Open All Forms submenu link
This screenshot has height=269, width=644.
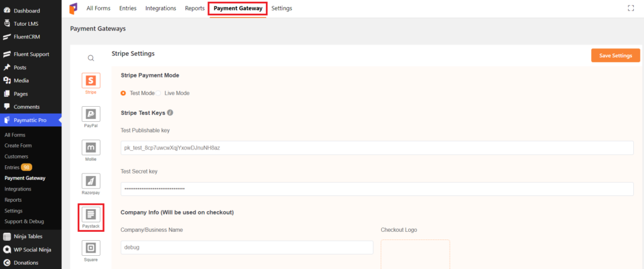click(15, 134)
